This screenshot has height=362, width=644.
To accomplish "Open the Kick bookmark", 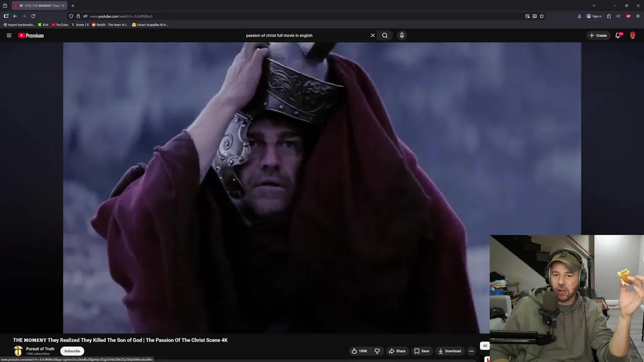I will 43,25.
